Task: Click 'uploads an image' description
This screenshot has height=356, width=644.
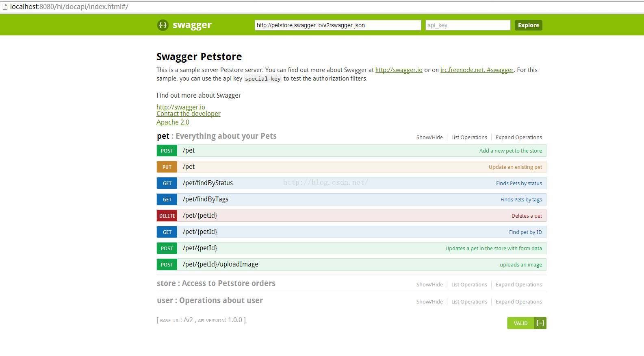Action: (x=521, y=264)
